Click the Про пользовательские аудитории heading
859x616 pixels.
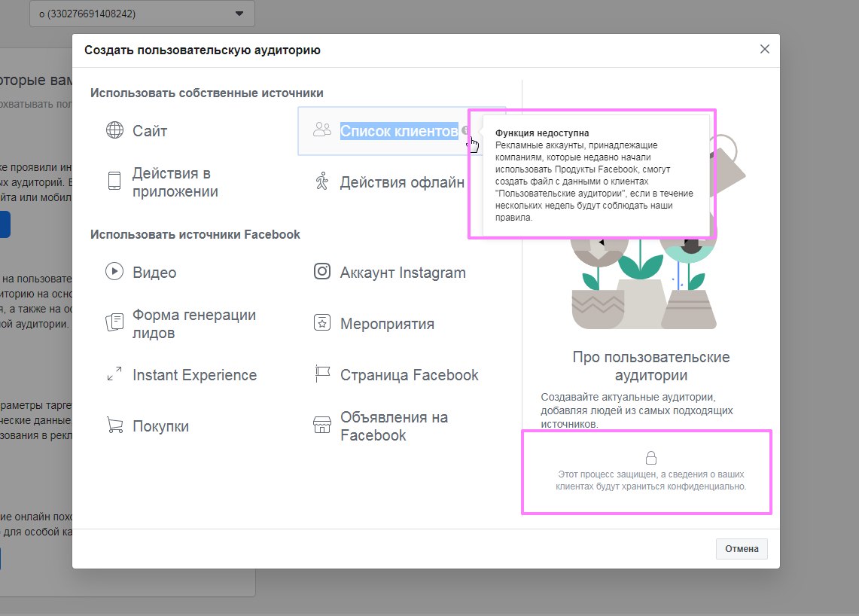650,366
